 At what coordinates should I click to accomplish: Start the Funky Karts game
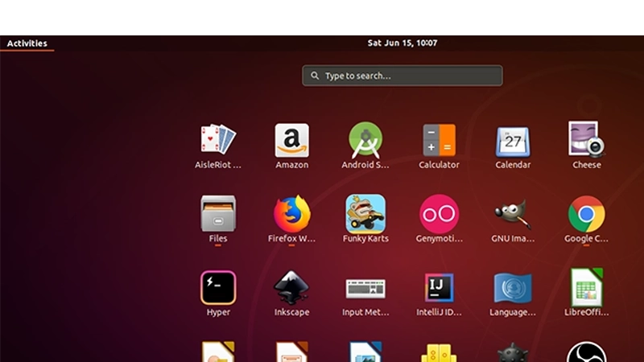365,220
